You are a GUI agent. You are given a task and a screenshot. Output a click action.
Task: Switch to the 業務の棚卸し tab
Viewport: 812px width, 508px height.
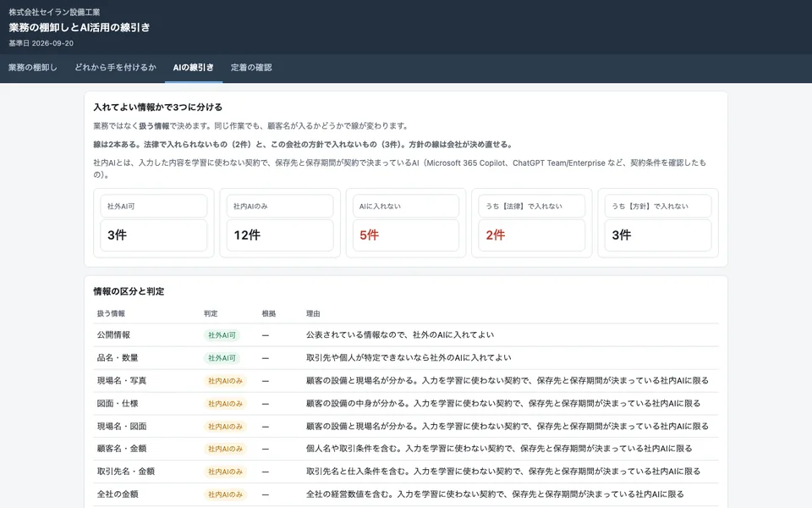coord(33,68)
